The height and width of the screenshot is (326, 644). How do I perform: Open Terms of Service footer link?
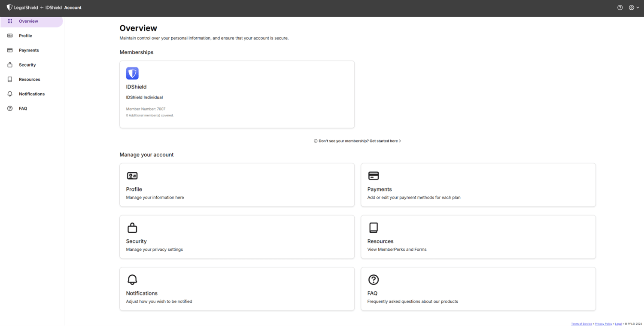581,324
